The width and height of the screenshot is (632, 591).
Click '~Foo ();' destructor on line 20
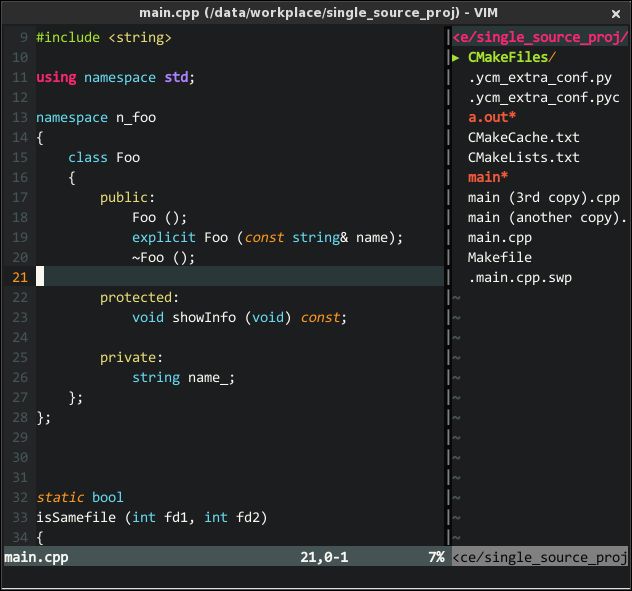[164, 258]
